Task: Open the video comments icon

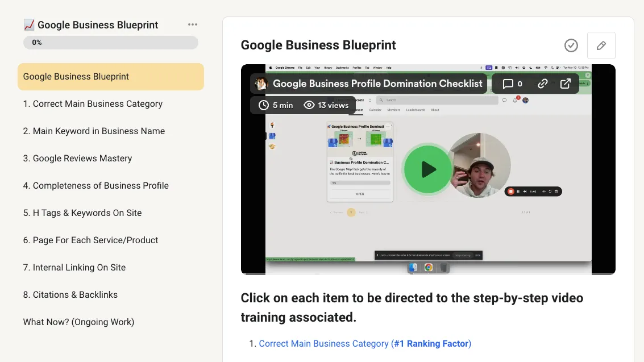Action: click(508, 84)
